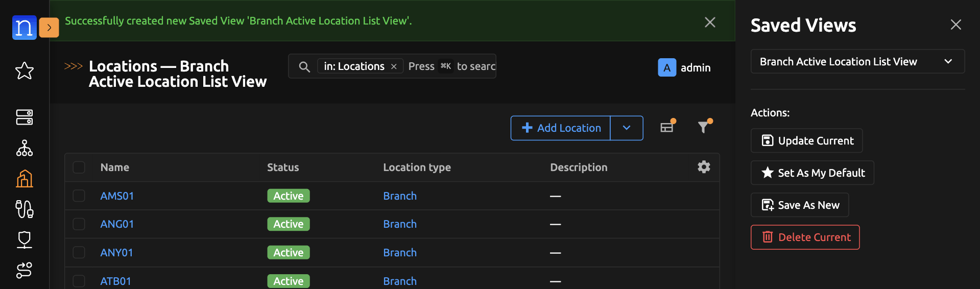Viewport: 980px width, 289px height.
Task: Sort by the Name column header
Action: (x=115, y=167)
